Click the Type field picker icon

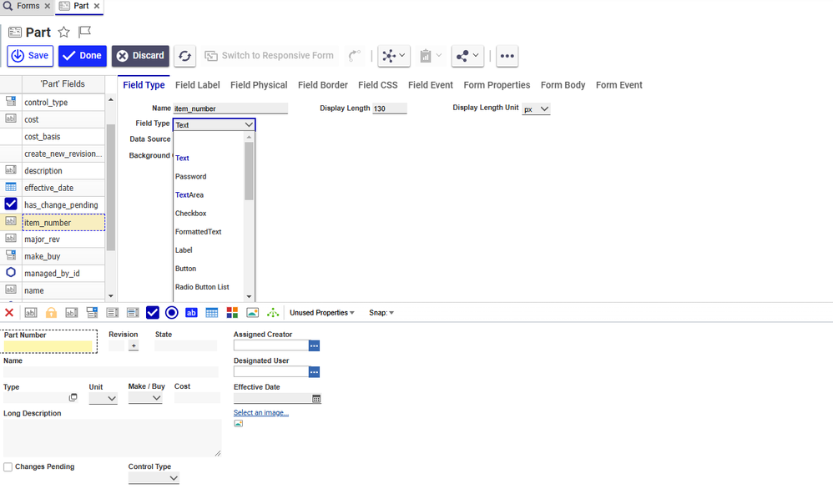[73, 397]
